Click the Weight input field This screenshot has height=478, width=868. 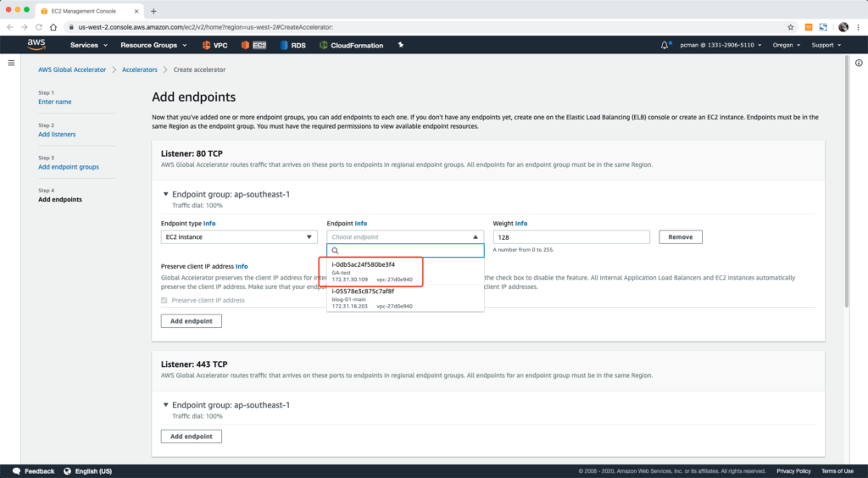(x=570, y=237)
